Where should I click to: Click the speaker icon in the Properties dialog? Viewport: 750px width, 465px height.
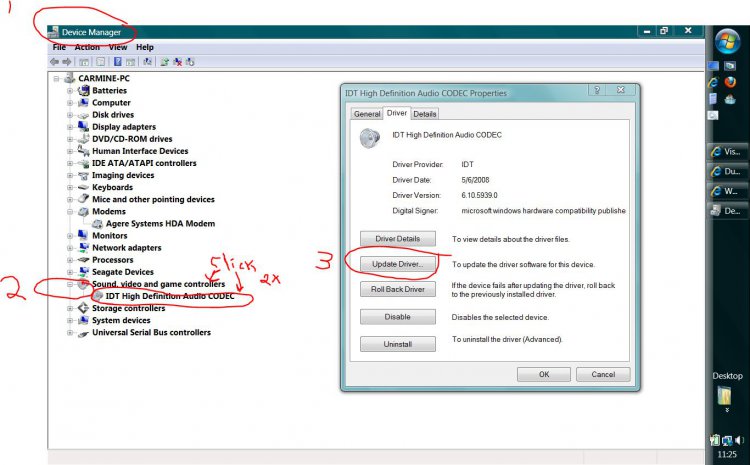[x=370, y=139]
